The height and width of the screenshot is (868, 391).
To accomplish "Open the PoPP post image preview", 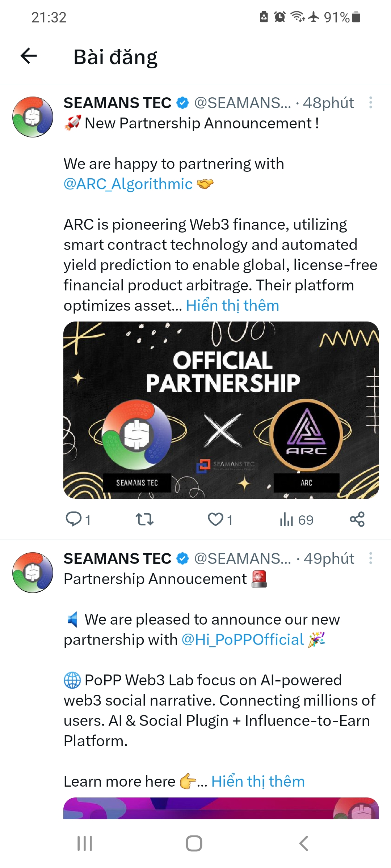I will point(221,808).
